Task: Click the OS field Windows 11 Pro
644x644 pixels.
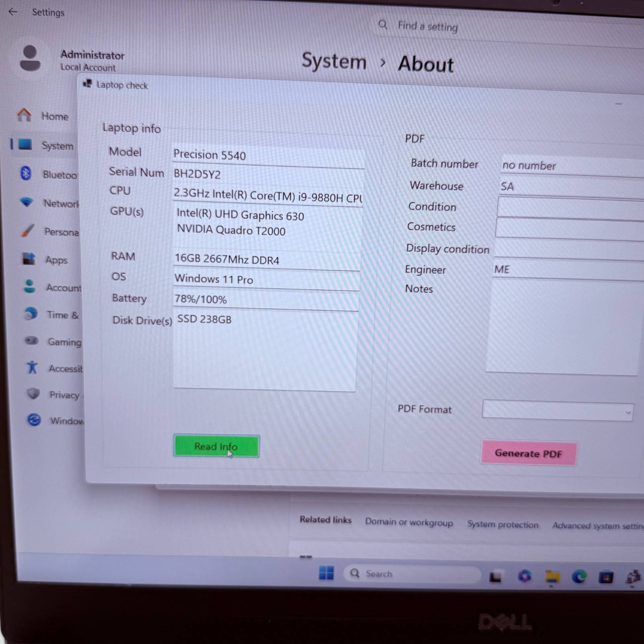Action: coord(266,280)
